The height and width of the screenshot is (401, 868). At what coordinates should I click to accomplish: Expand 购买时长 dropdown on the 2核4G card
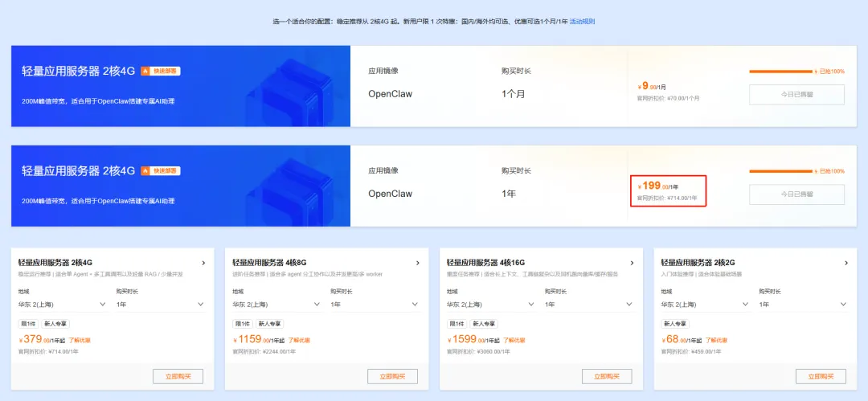tap(161, 304)
